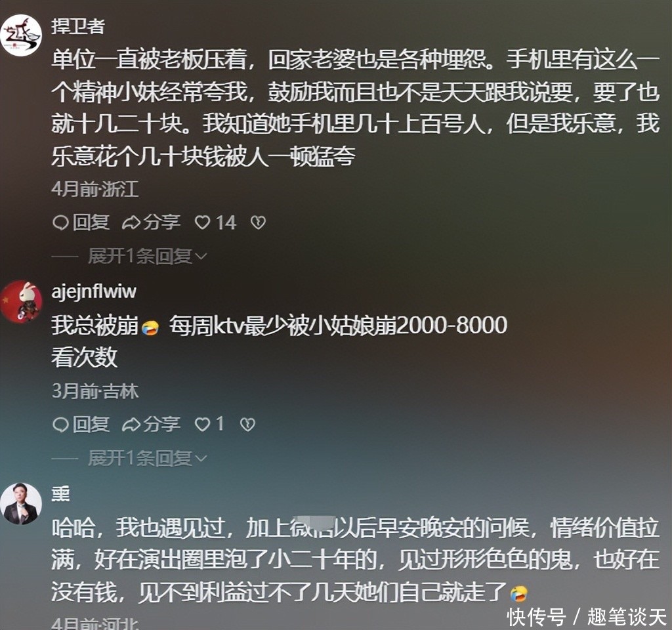Click reply bubble on ajejnflwiw's comment
The width and height of the screenshot is (672, 630).
tap(60, 425)
